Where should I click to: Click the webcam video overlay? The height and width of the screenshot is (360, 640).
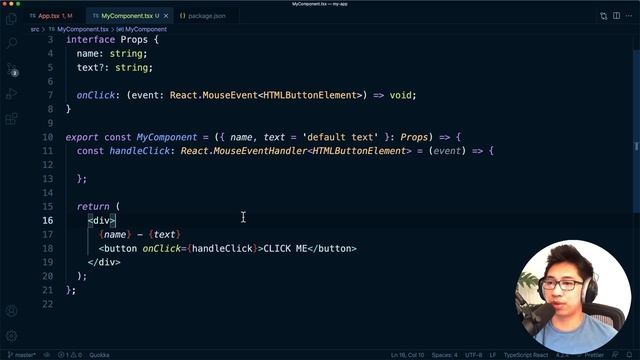click(572, 297)
